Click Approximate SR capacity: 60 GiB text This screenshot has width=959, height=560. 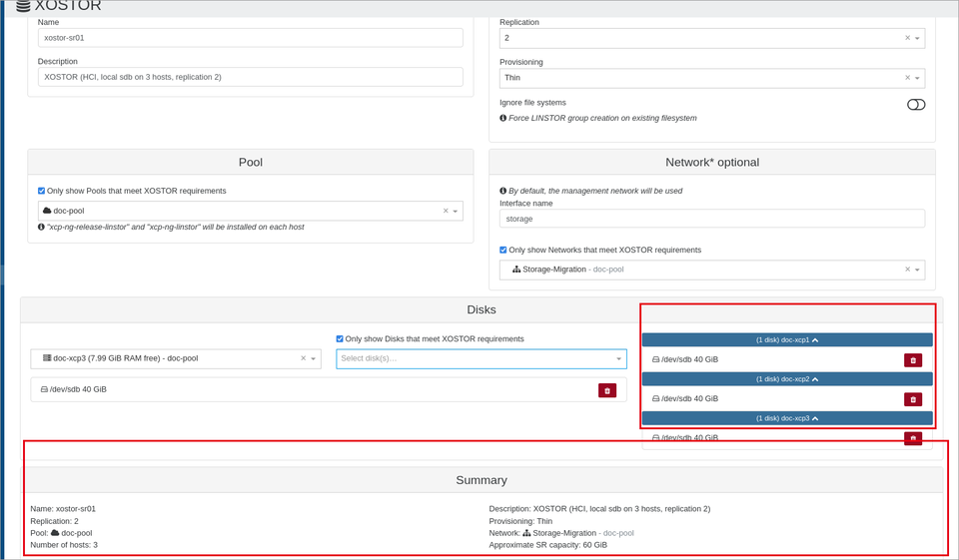[548, 545]
